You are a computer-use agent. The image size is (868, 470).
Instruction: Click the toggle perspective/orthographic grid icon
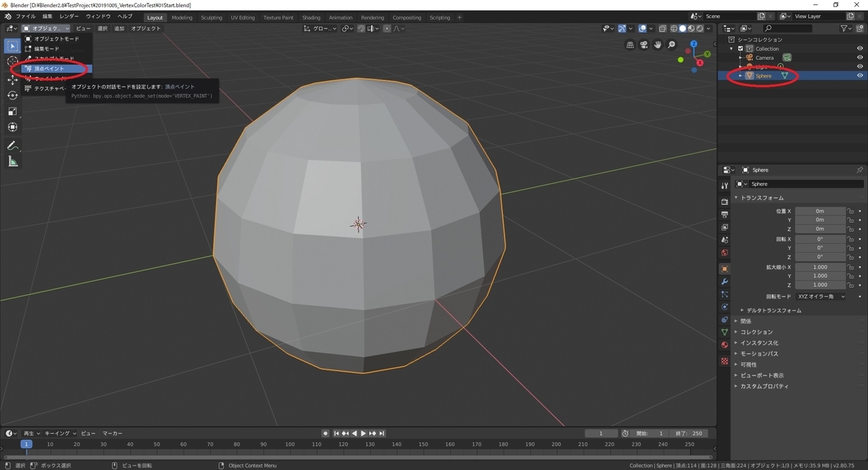click(630, 45)
